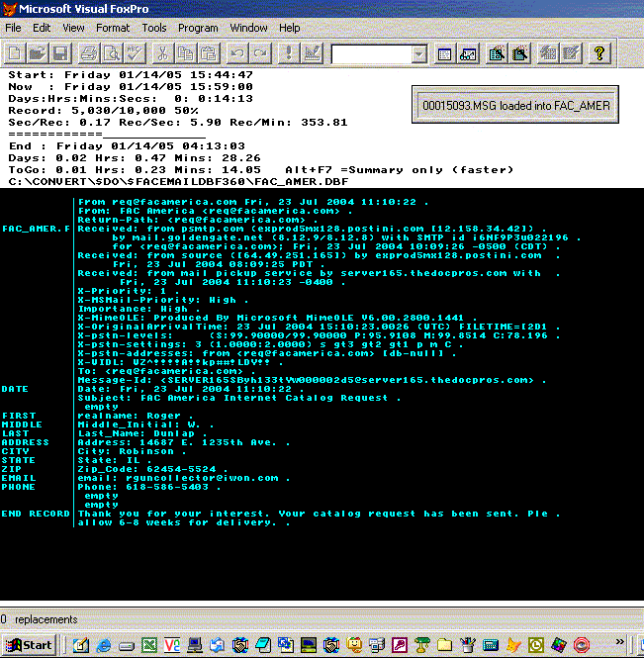
Task: Click the FoxPro fox icon in the quick launch
Action: click(512, 645)
